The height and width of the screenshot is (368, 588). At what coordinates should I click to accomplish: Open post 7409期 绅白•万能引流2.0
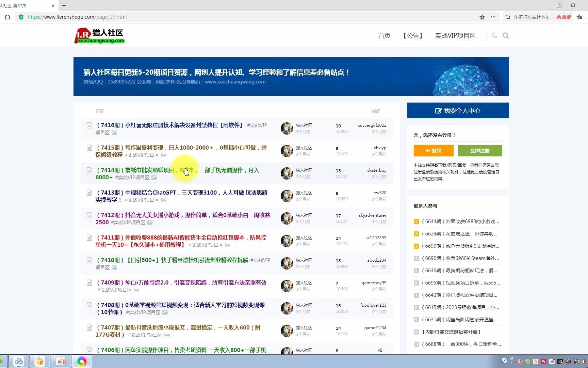click(182, 282)
